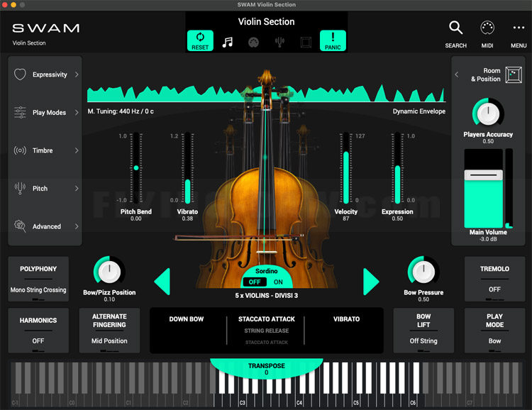Image resolution: width=532 pixels, height=410 pixels.
Task: Toggle HARMONICS OFF keyswitch
Action: click(38, 331)
